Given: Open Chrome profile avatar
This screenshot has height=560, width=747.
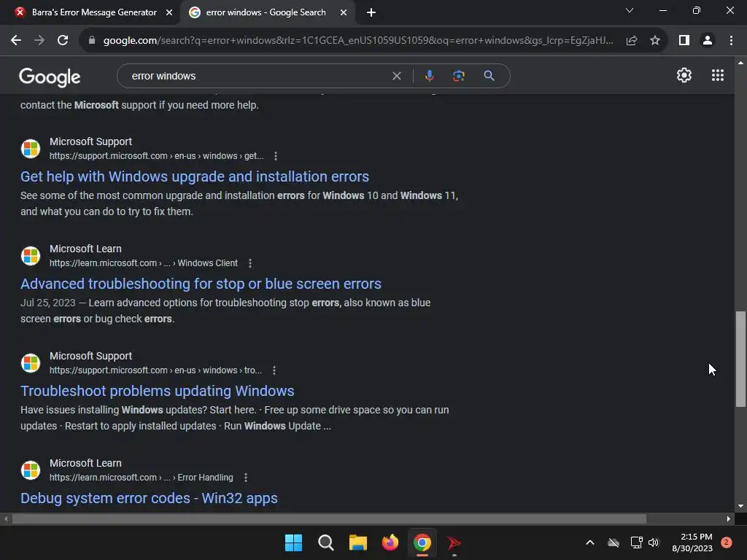Looking at the screenshot, I should pyautogui.click(x=708, y=41).
